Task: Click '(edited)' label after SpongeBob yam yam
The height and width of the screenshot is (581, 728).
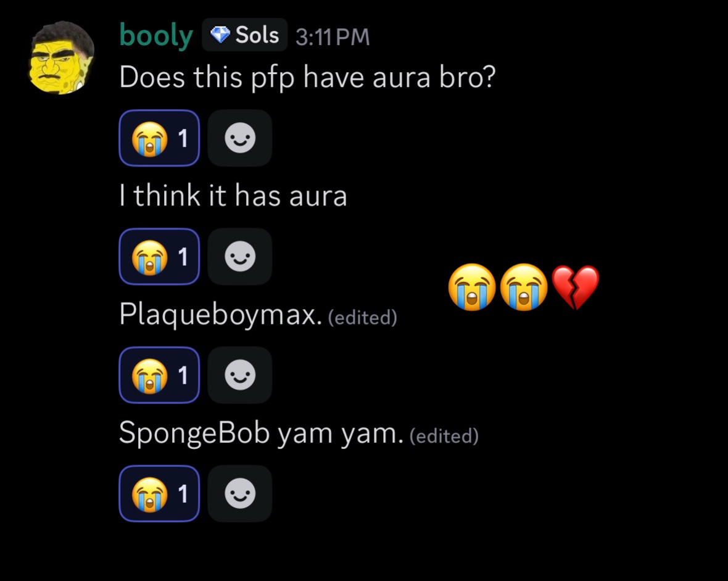Action: [444, 435]
